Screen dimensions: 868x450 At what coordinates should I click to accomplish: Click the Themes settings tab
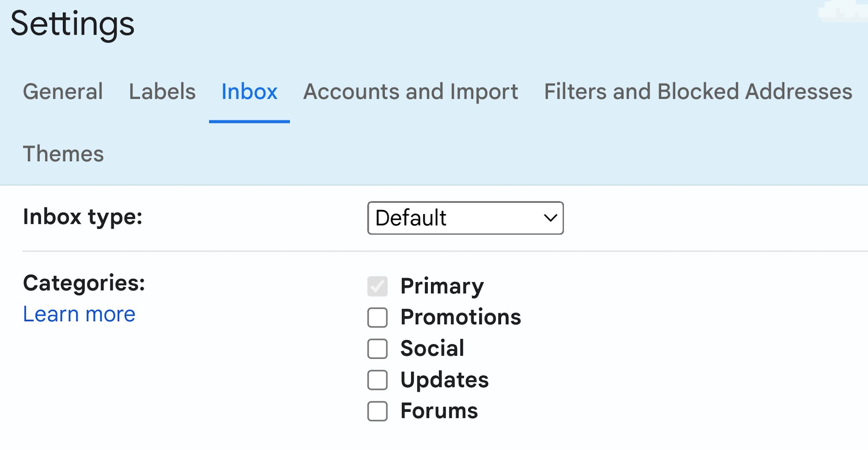click(63, 152)
